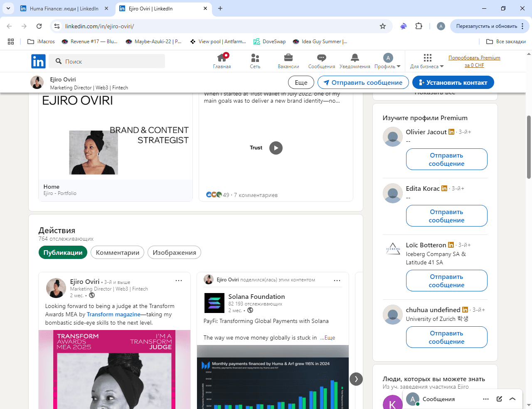Expand post text with …Еще

tap(328, 338)
